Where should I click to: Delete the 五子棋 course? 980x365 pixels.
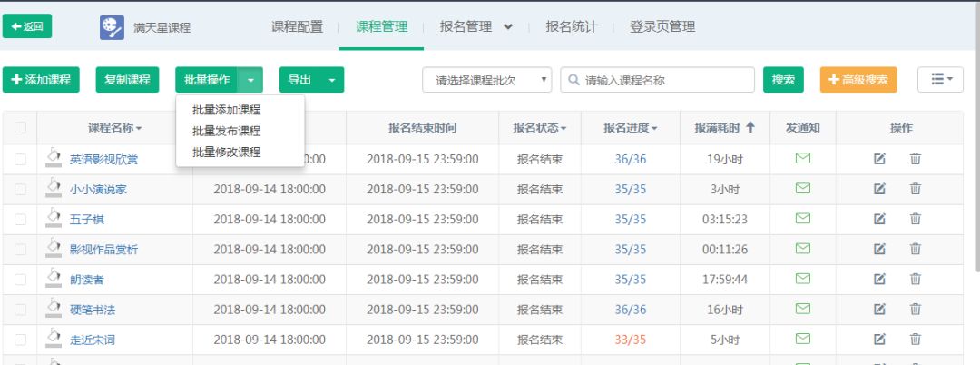point(915,219)
